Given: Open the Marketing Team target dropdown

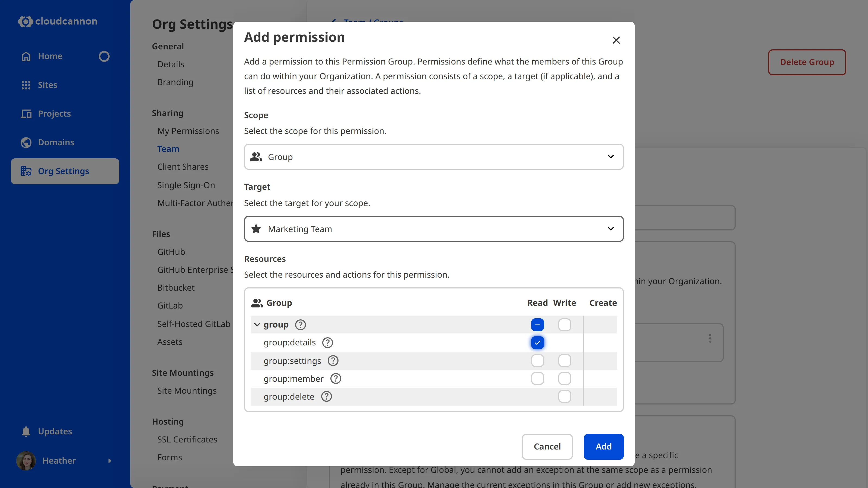Looking at the screenshot, I should tap(433, 229).
